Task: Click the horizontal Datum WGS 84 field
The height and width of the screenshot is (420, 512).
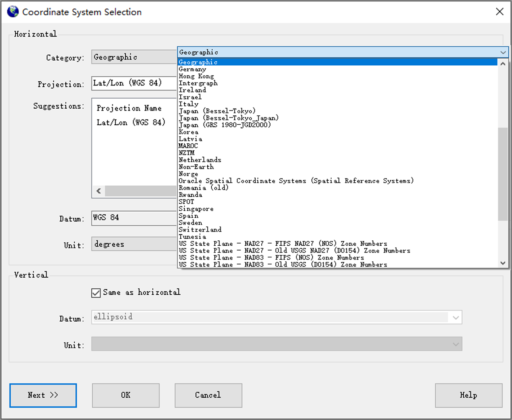Action: (x=134, y=218)
